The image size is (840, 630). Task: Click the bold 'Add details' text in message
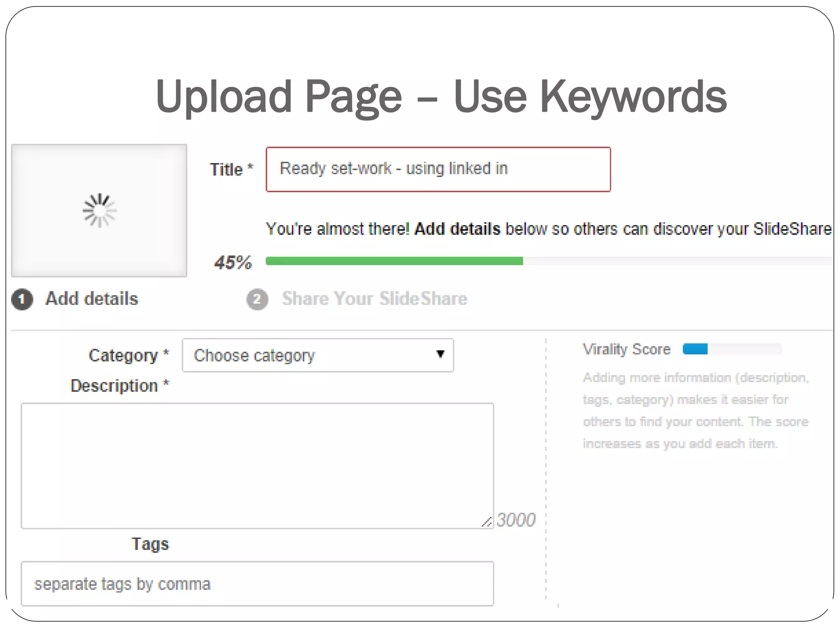457,229
